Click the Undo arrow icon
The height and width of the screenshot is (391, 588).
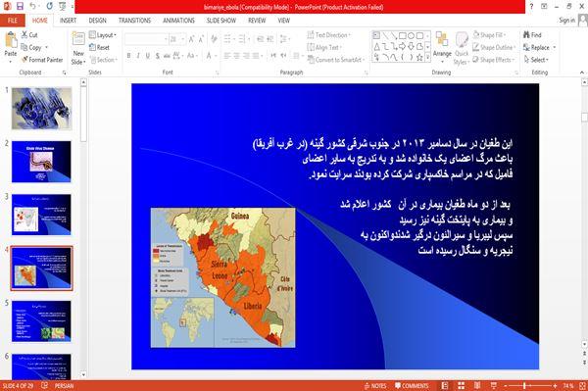(33, 7)
